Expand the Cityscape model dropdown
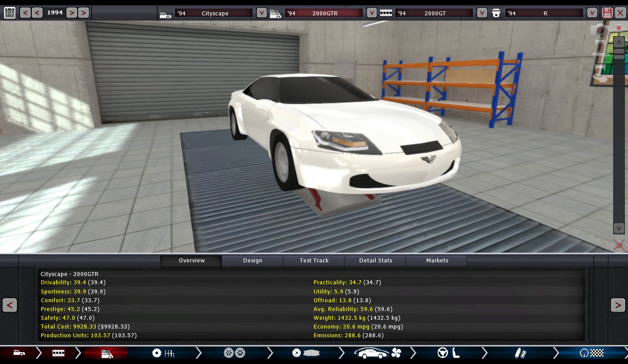Image resolution: width=628 pixels, height=364 pixels. coord(261,13)
